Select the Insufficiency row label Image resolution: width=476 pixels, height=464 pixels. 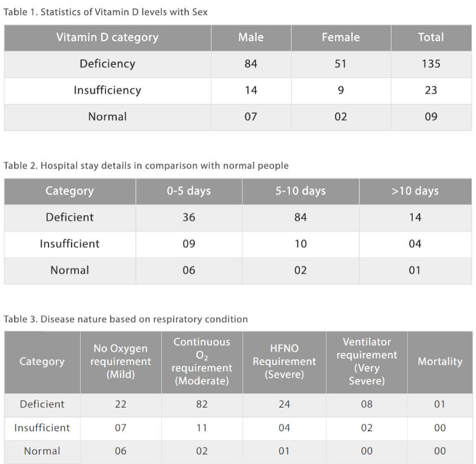click(x=107, y=90)
